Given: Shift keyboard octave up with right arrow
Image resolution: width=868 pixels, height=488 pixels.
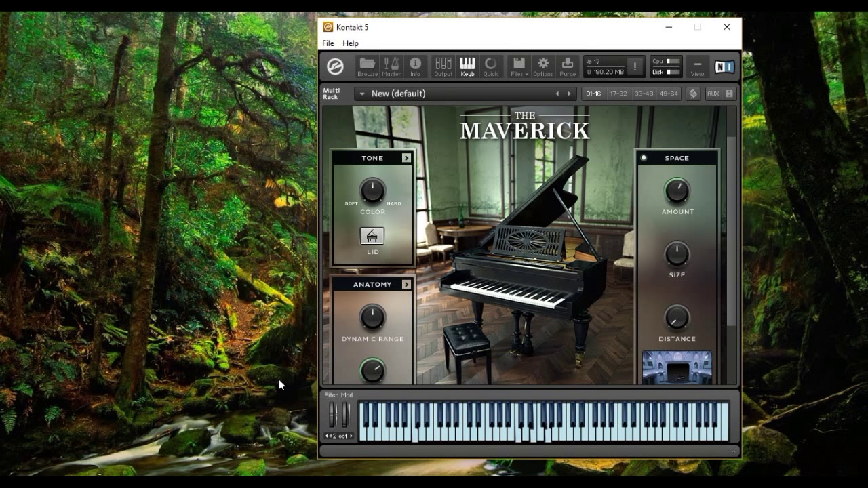Looking at the screenshot, I should (351, 436).
